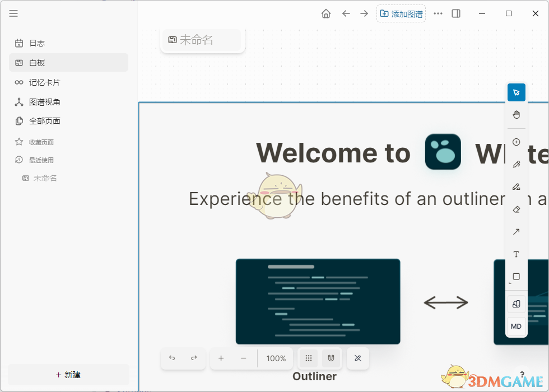The image size is (549, 392).
Task: Open the more options menu
Action: (438, 13)
